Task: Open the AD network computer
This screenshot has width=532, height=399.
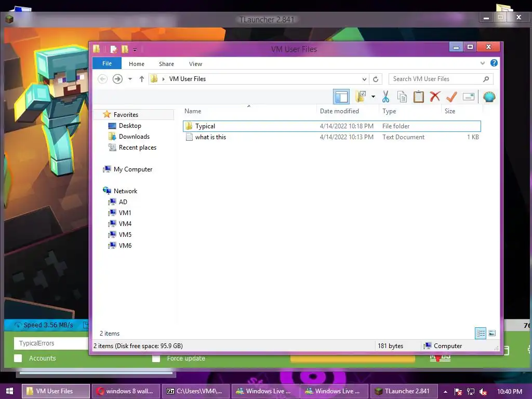Action: [x=123, y=202]
